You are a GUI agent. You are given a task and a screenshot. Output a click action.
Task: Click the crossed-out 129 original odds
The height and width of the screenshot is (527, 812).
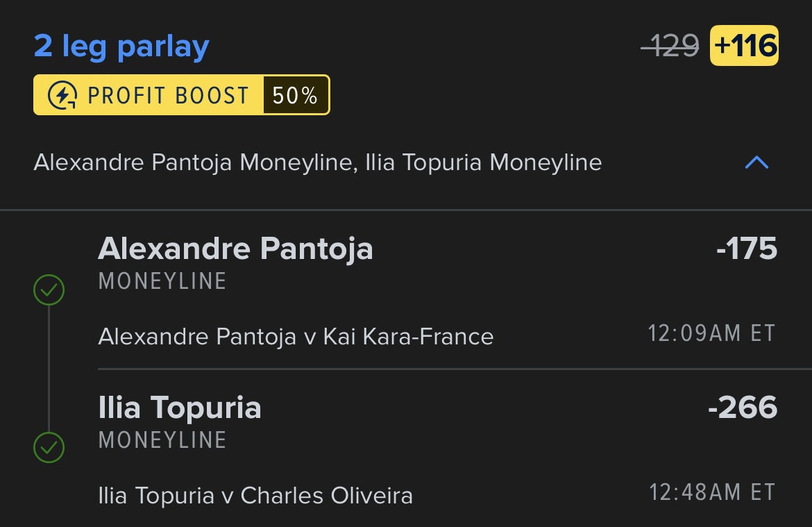coord(670,46)
